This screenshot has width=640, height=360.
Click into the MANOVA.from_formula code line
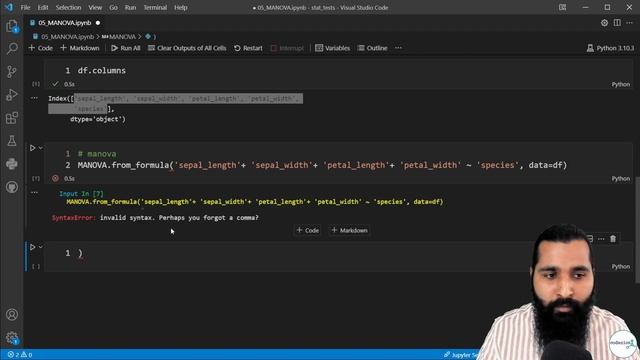point(322,165)
